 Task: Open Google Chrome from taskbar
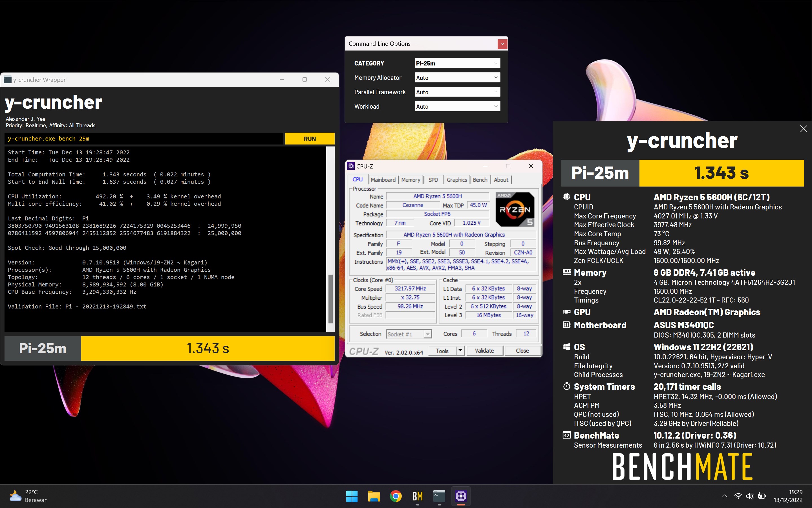tap(396, 496)
